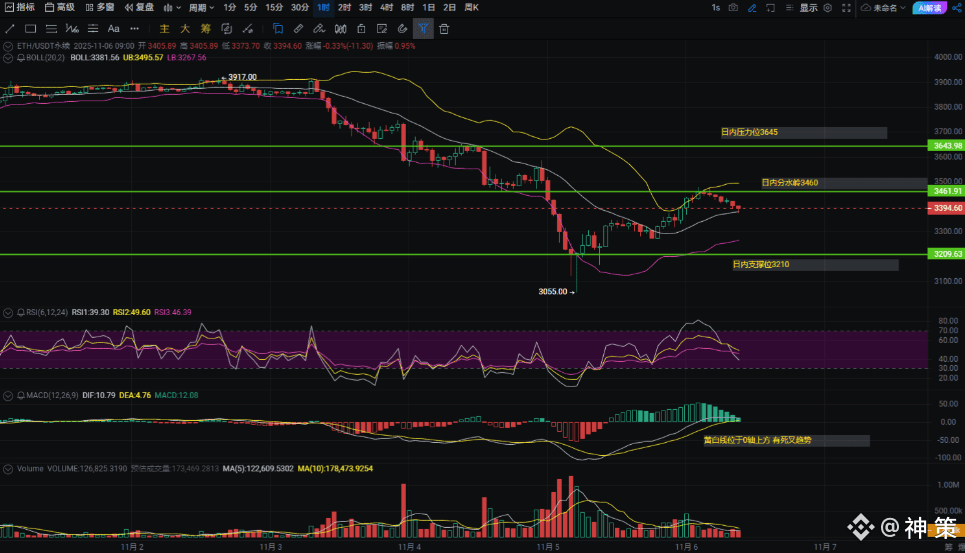The height and width of the screenshot is (553, 965).
Task: Toggle the highlighted filter tool in drawing bar
Action: pos(423,29)
